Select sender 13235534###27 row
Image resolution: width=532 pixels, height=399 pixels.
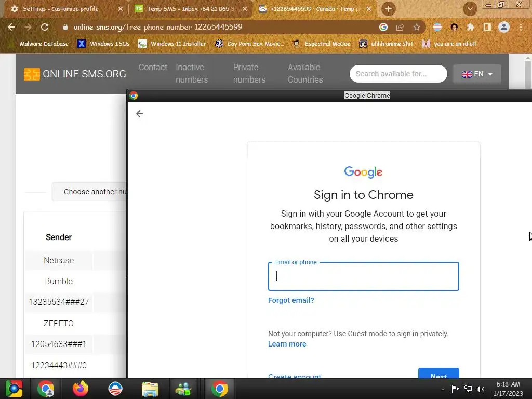(59, 302)
